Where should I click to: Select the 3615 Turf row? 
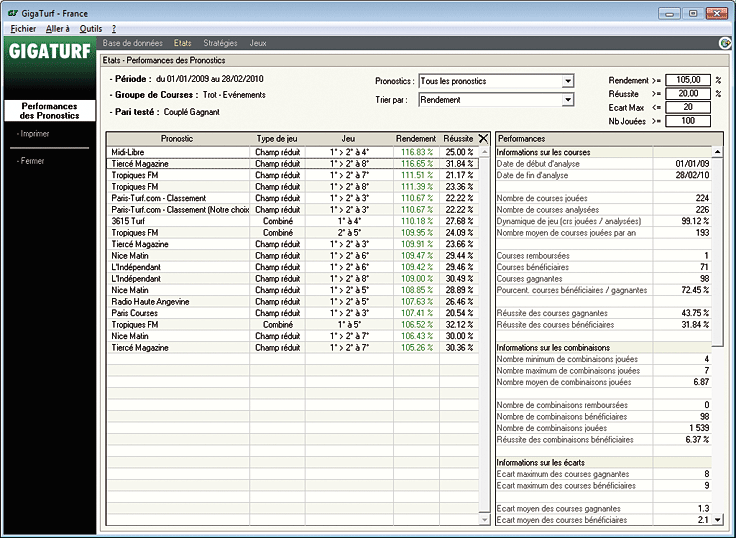click(x=293, y=221)
